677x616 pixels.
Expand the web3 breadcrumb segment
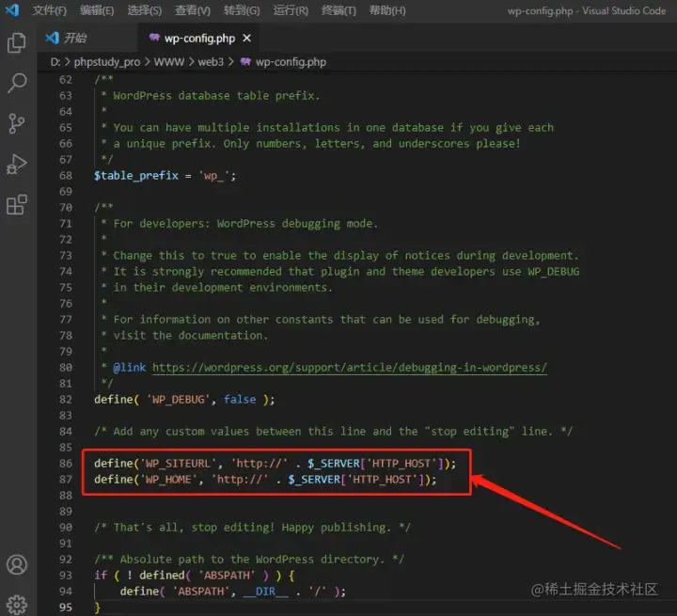(211, 62)
